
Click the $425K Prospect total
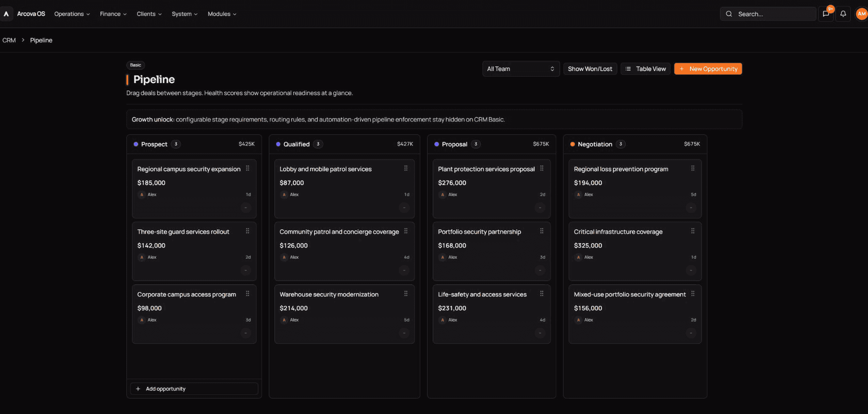246,144
